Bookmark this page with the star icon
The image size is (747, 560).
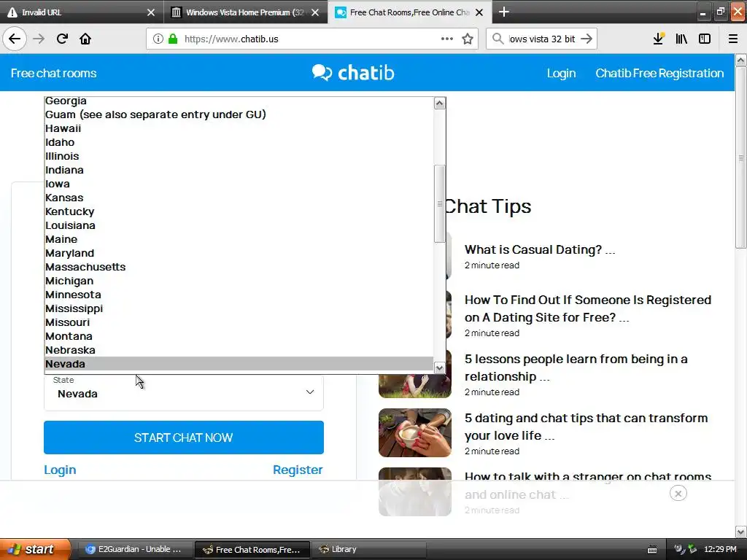click(x=468, y=39)
